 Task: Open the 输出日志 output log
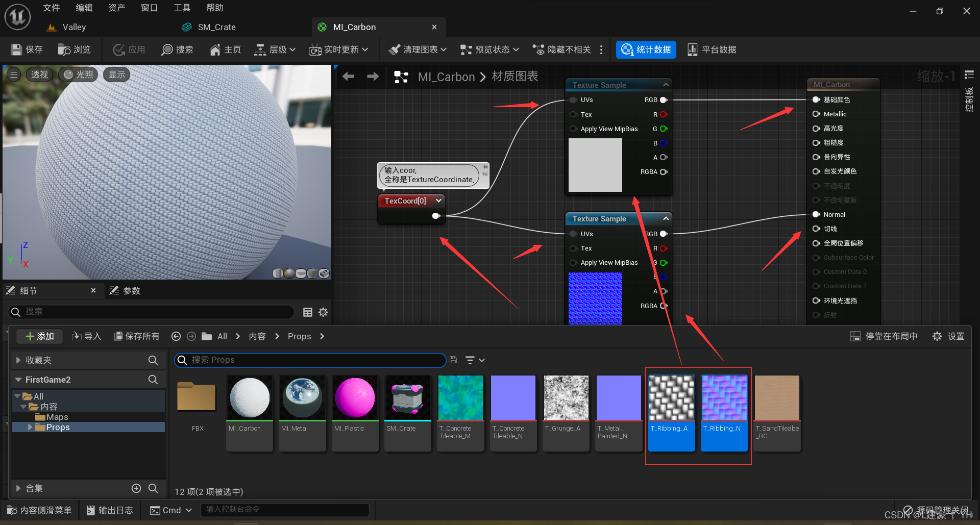(x=110, y=510)
